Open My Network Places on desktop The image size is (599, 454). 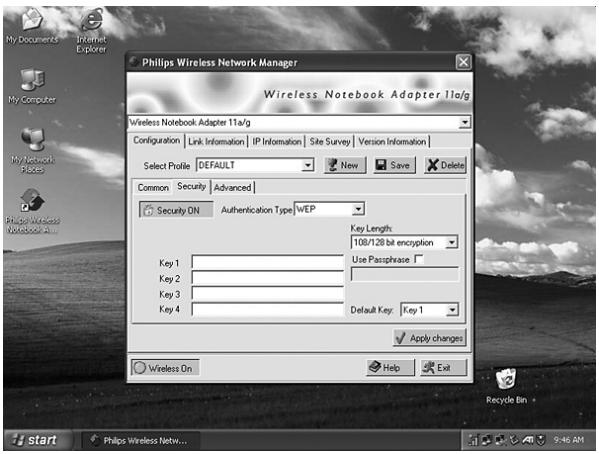[x=32, y=150]
